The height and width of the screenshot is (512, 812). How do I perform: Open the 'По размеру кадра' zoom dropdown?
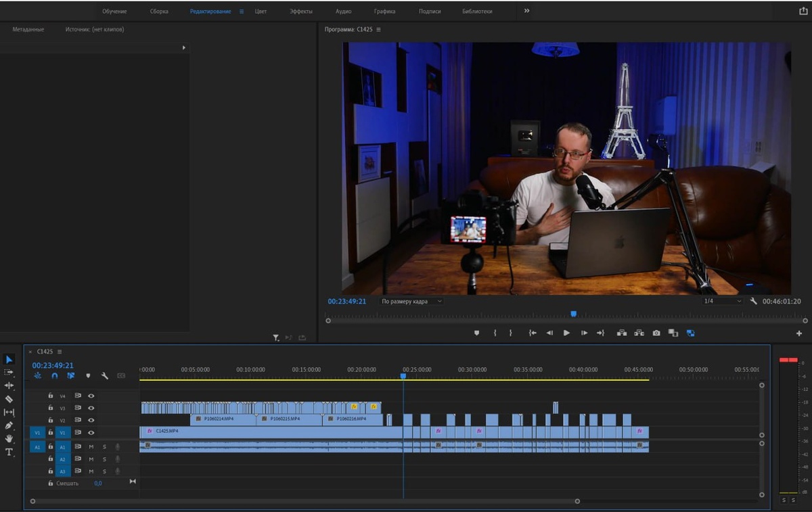click(x=411, y=301)
